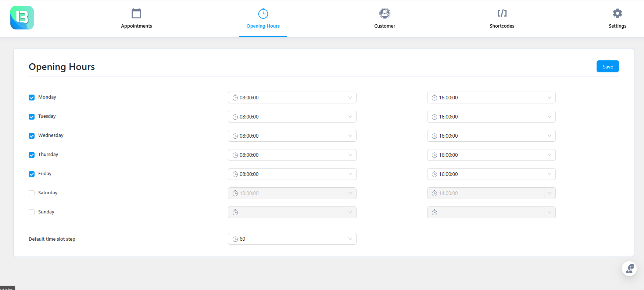Click the Opening Hours clock icon
This screenshot has width=644, height=290.
tap(263, 13)
